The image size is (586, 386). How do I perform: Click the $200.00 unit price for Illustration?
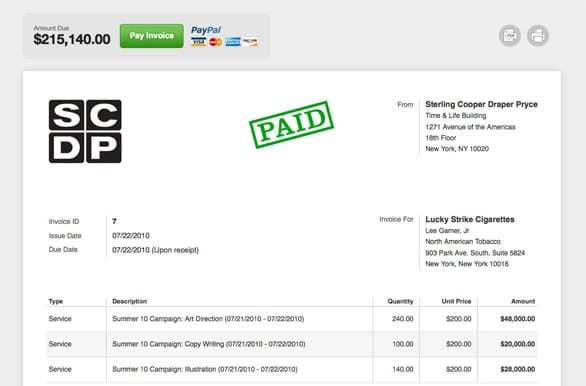pyautogui.click(x=459, y=369)
